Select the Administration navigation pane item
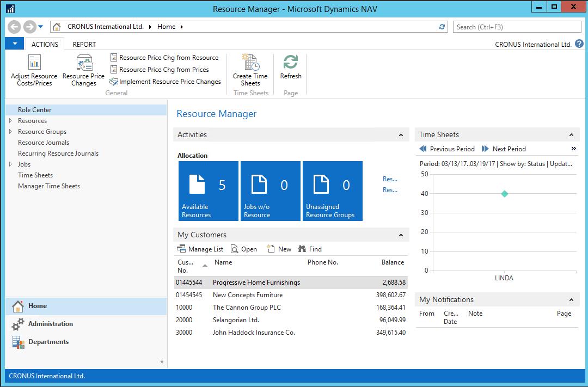The height and width of the screenshot is (387, 588). click(x=50, y=324)
